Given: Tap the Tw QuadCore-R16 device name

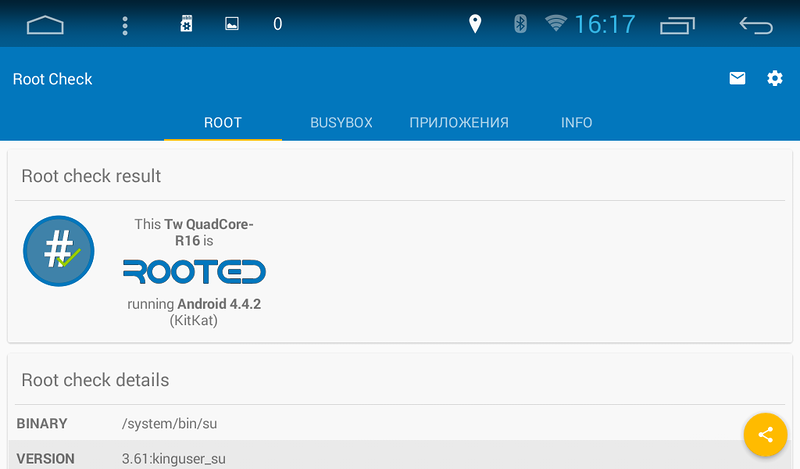Looking at the screenshot, I should [x=209, y=232].
